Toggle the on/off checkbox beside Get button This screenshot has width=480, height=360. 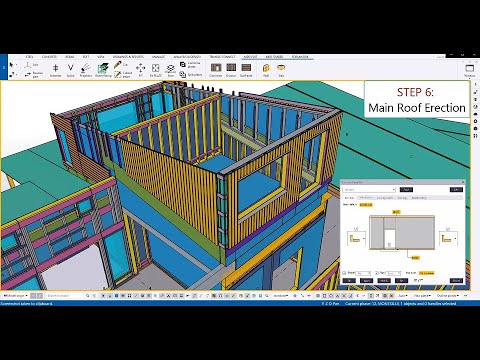(415, 280)
